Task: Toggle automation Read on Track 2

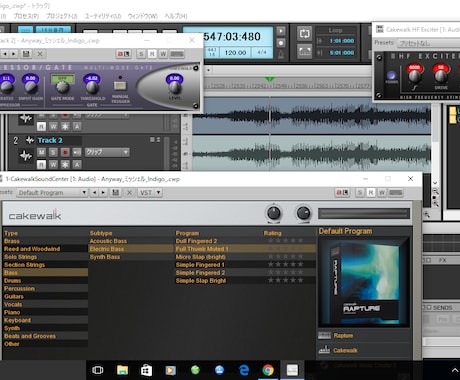Action: tap(41, 164)
